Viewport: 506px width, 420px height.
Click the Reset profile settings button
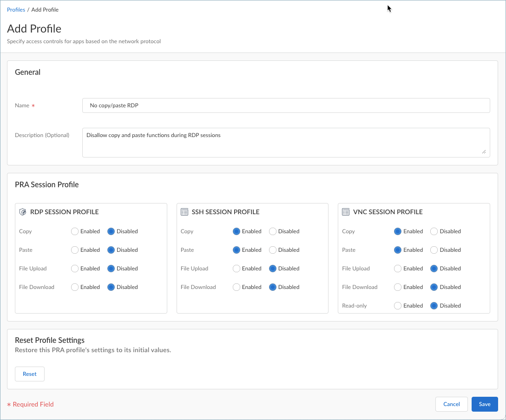pos(29,374)
